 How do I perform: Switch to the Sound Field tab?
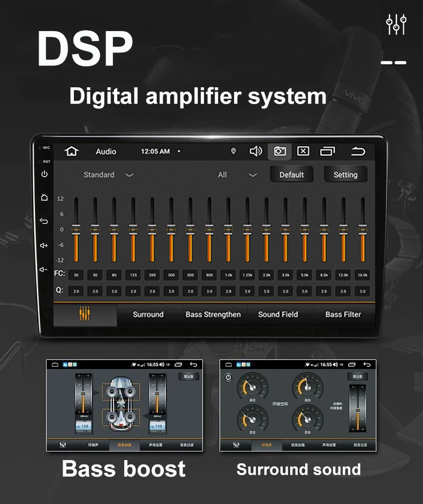(x=278, y=314)
